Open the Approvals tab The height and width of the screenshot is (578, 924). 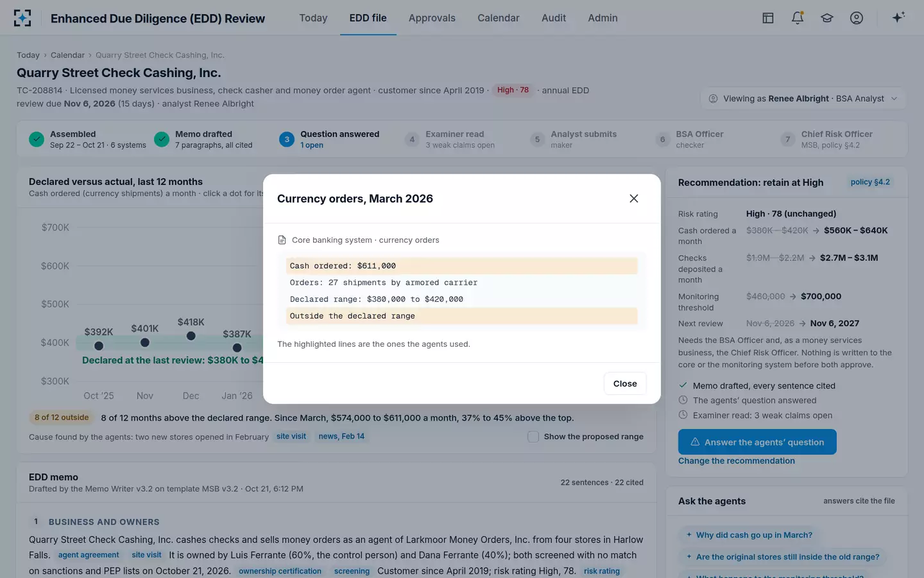pyautogui.click(x=432, y=18)
